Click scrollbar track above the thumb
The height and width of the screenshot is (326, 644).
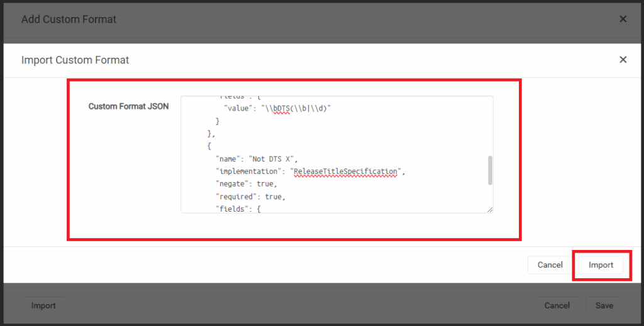click(x=489, y=126)
